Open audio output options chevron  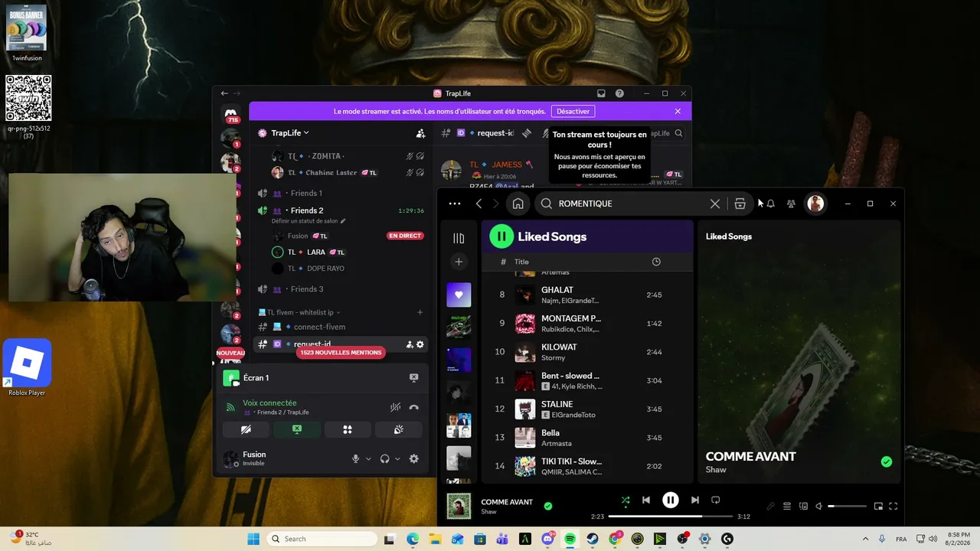pyautogui.click(x=397, y=459)
